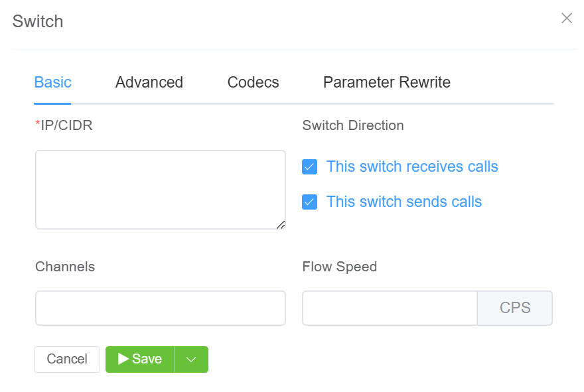This screenshot has width=584, height=392.
Task: Click the CPS unit addon
Action: [515, 308]
